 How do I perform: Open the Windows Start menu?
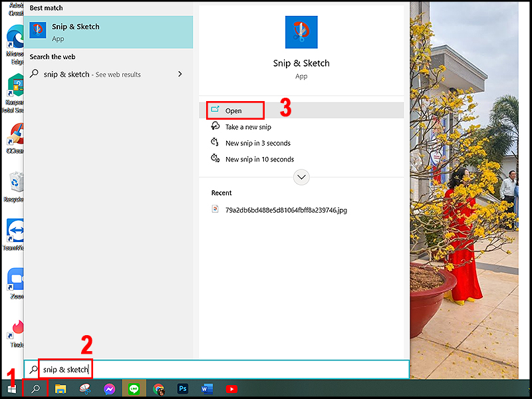(x=11, y=388)
